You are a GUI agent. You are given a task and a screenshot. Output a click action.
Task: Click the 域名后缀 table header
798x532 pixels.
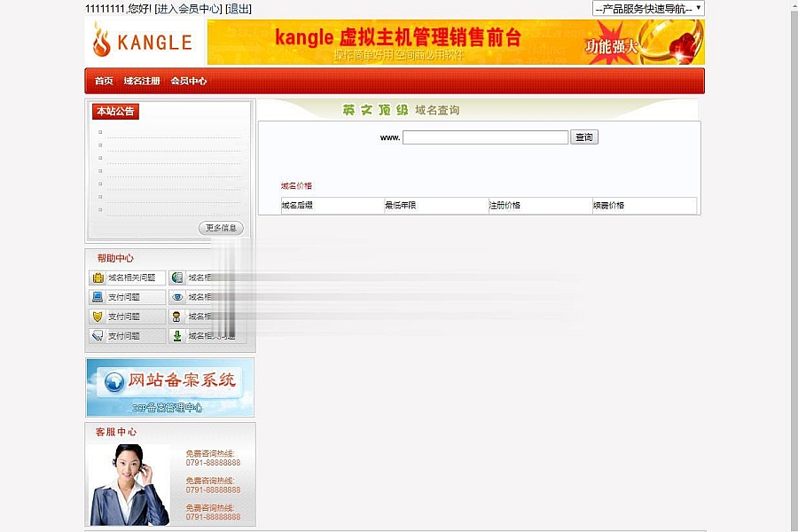click(x=297, y=205)
